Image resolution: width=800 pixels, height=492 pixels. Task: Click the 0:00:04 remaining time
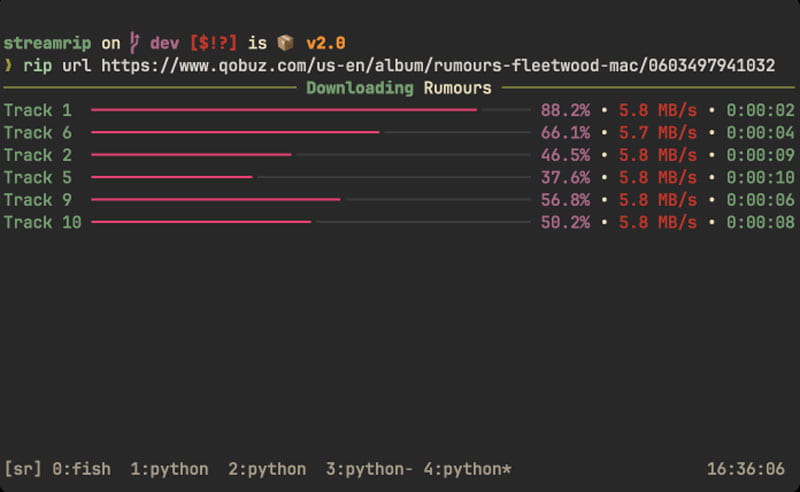click(761, 133)
